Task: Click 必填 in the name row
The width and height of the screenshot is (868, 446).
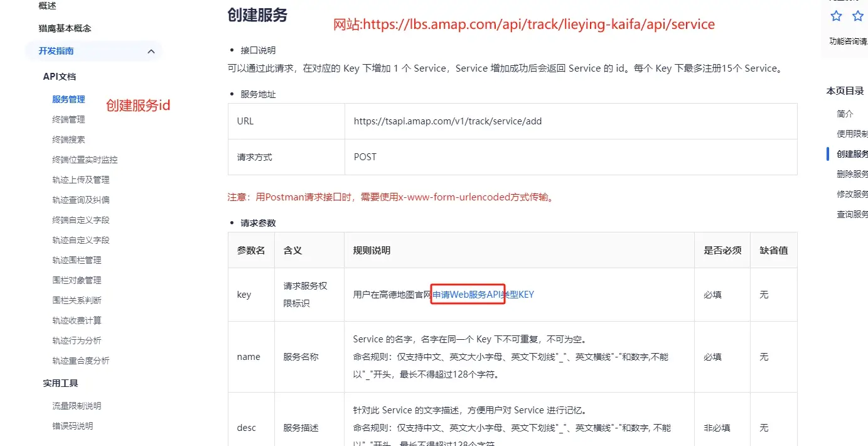Action: click(x=712, y=357)
